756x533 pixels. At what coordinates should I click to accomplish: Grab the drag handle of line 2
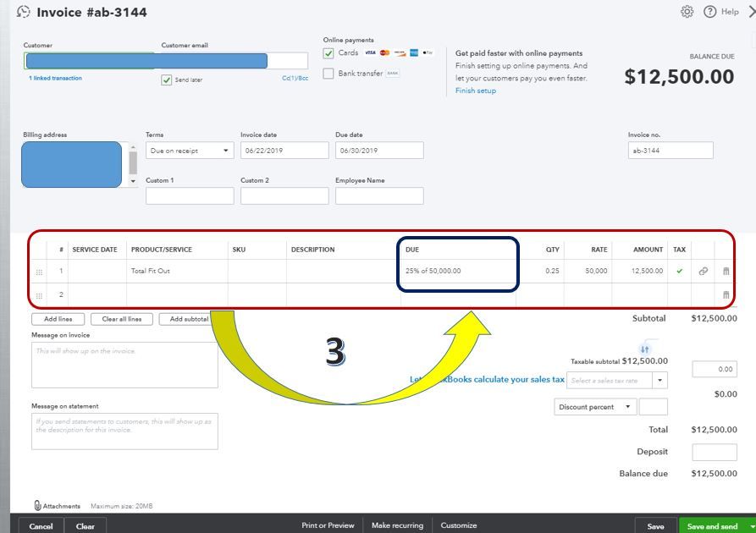click(x=39, y=295)
